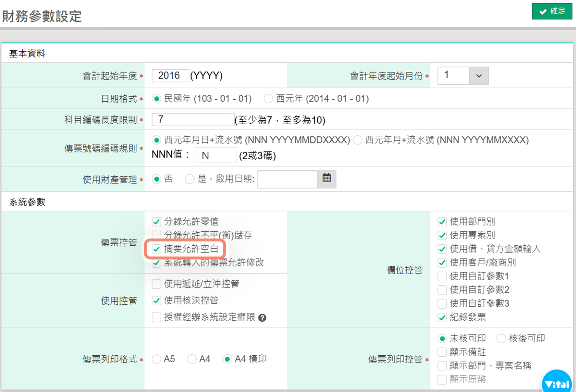
Task: Click the calendar icon for 啟用日期
Action: pos(326,179)
